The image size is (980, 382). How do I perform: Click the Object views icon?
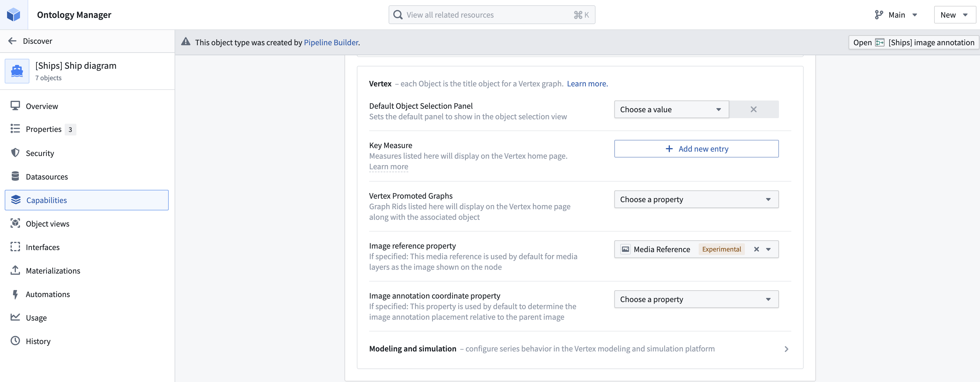pyautogui.click(x=15, y=223)
